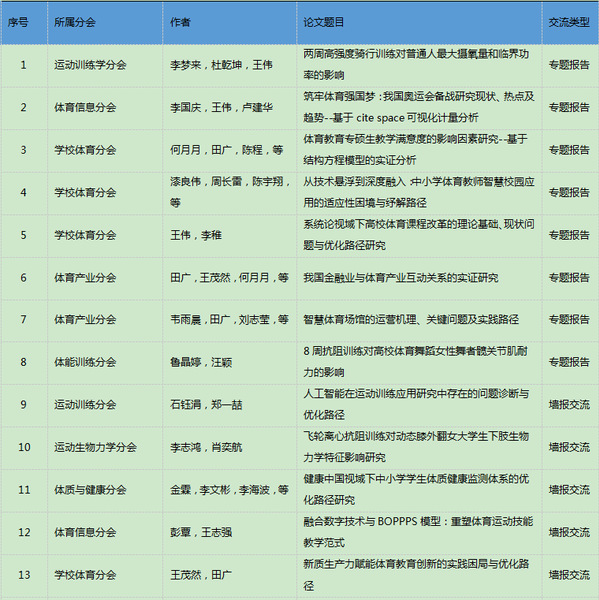Click authors 石钰涓，郑一喆 in row 9
Screen dimensions: 599x600
pos(206,405)
